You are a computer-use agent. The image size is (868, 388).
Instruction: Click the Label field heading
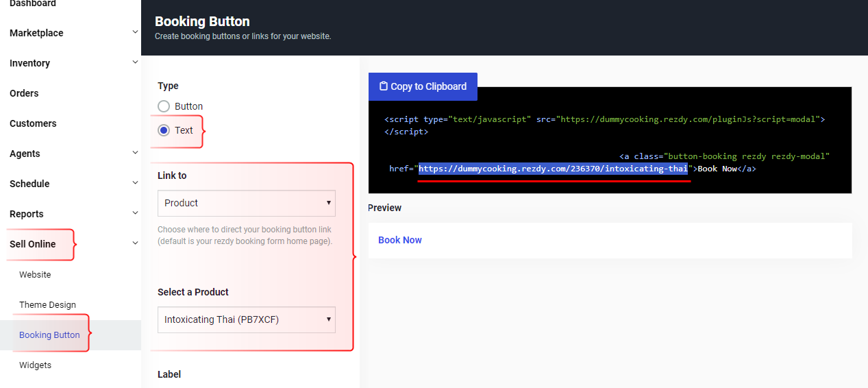tap(169, 374)
